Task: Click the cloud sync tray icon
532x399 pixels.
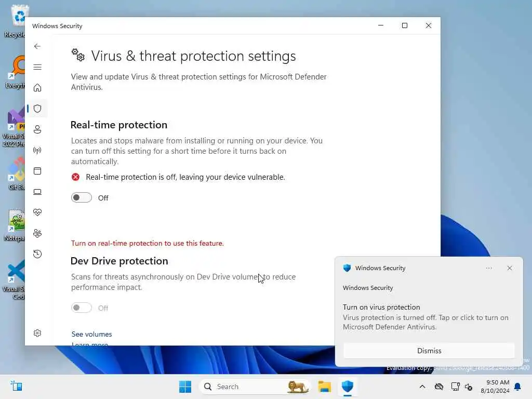Action: (x=439, y=387)
